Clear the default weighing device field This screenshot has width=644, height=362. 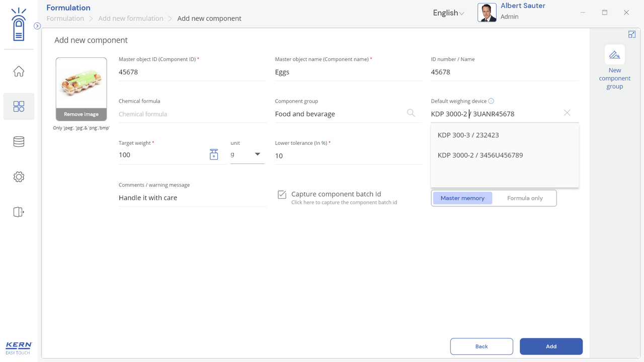pos(567,113)
